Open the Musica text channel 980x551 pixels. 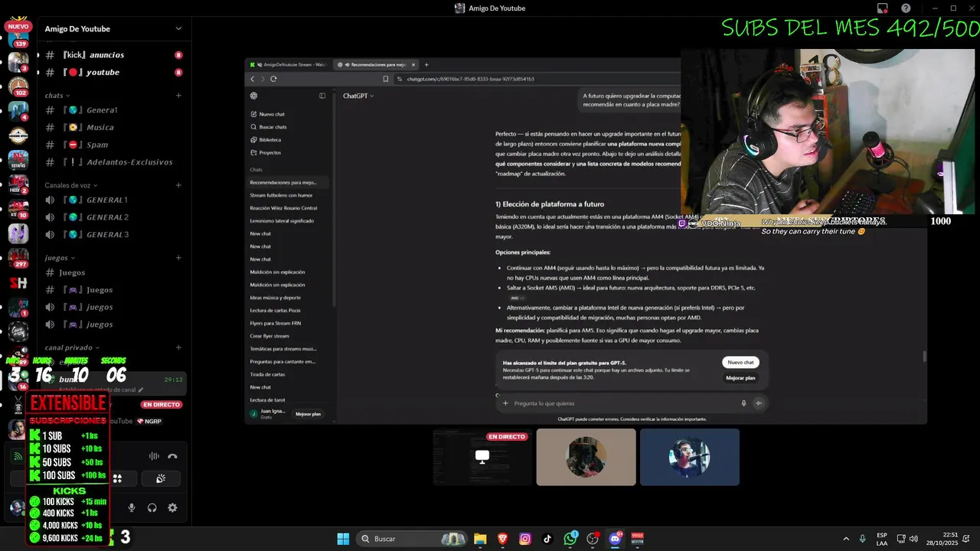click(x=113, y=128)
